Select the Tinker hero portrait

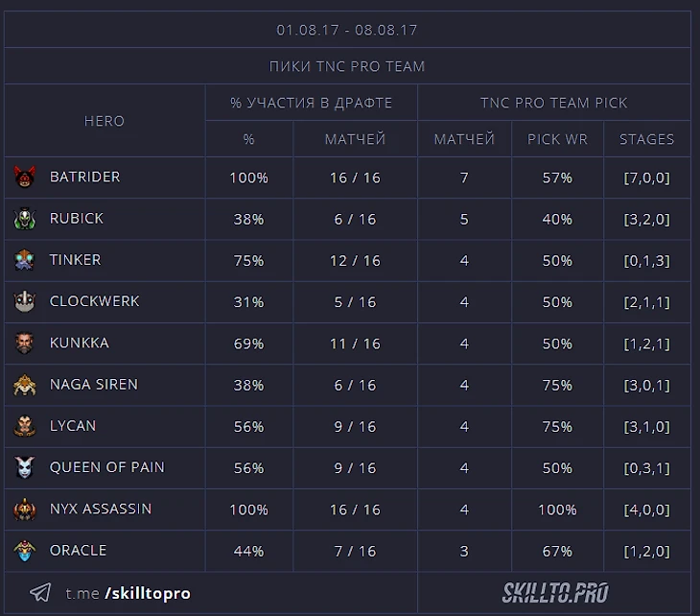coord(25,260)
